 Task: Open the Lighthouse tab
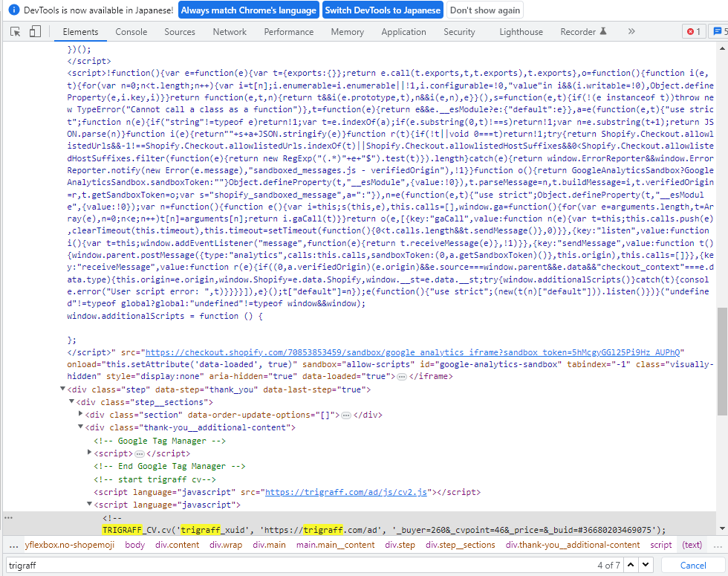[521, 32]
